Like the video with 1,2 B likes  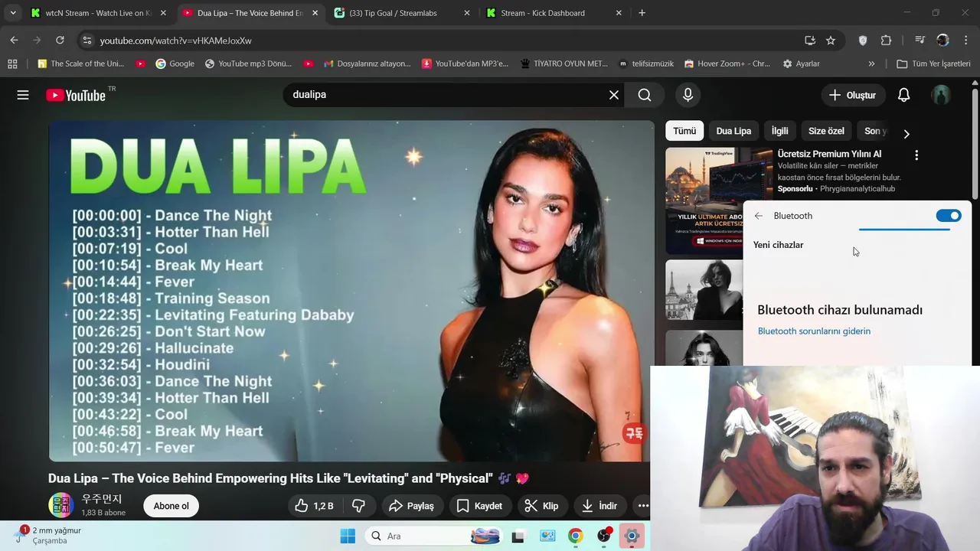[315, 506]
